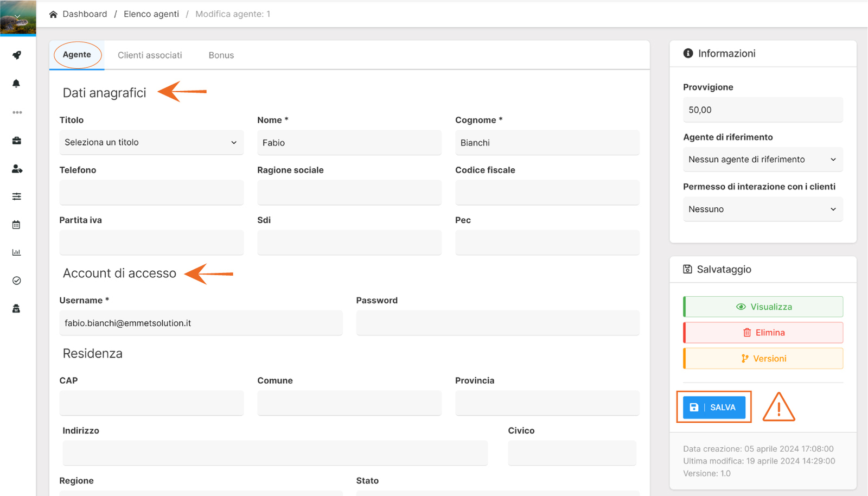Open the user-tag icon in sidebar
868x496 pixels.
click(17, 169)
